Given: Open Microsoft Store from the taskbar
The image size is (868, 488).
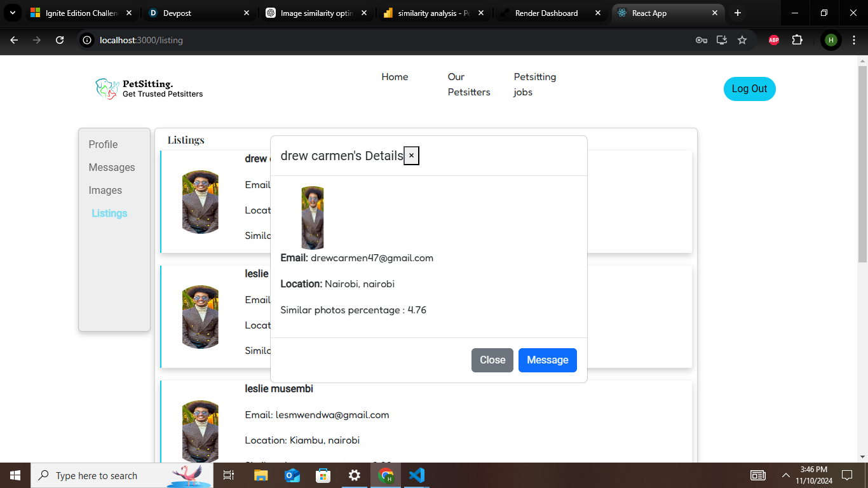Looking at the screenshot, I should coord(323,475).
